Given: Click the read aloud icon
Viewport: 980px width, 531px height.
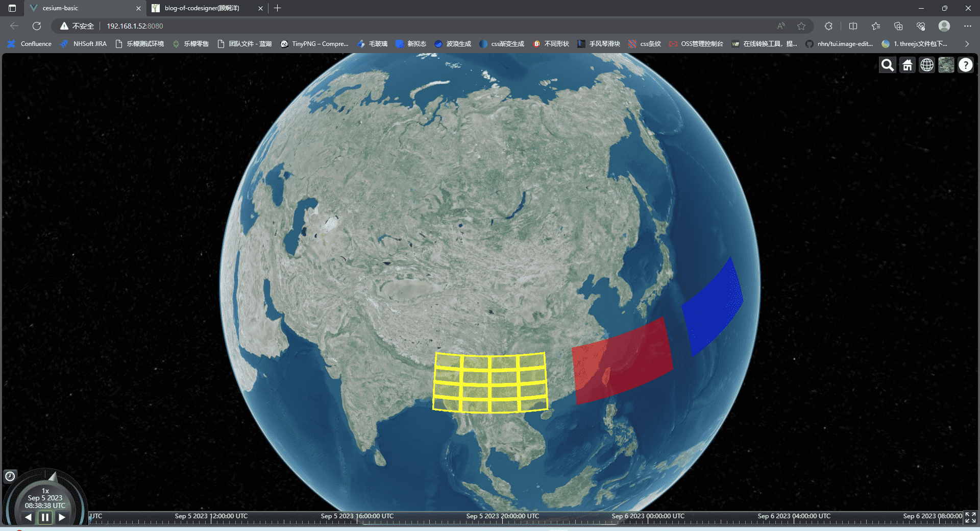Looking at the screenshot, I should click(781, 26).
